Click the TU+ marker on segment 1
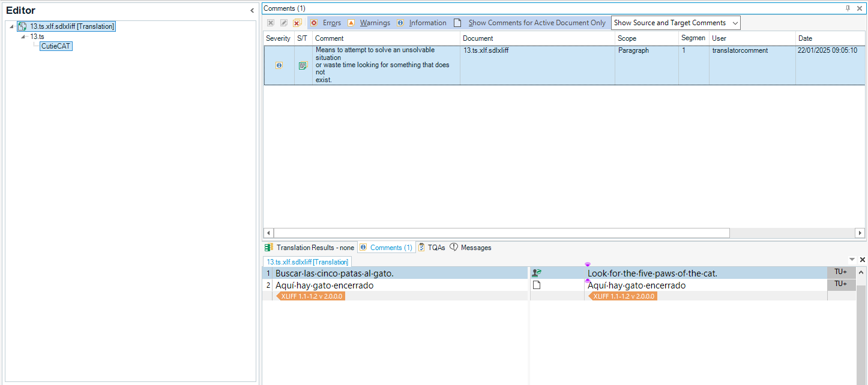The width and height of the screenshot is (868, 385). (x=840, y=272)
